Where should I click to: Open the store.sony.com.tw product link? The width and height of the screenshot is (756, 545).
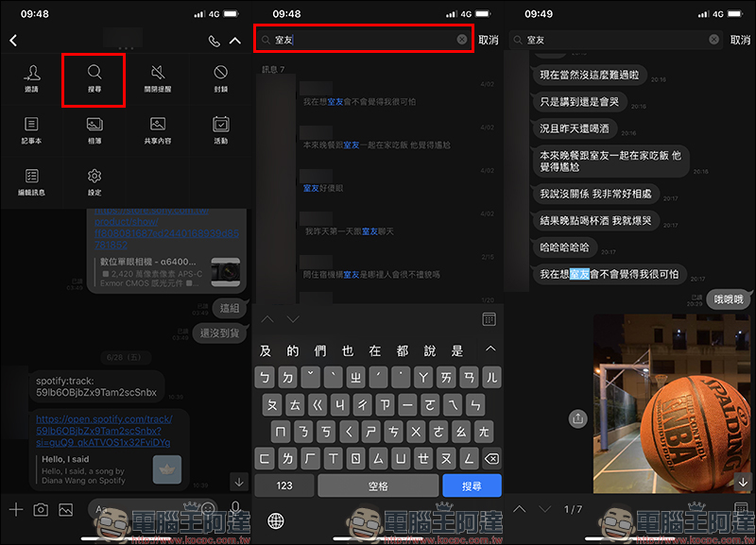pyautogui.click(x=166, y=228)
